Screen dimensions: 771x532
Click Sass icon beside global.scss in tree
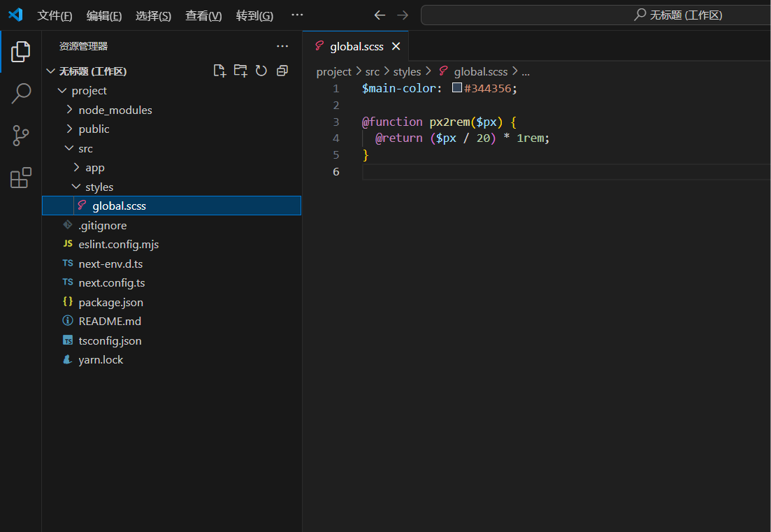(x=82, y=205)
